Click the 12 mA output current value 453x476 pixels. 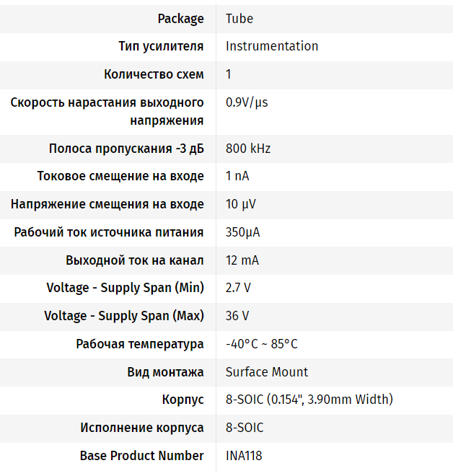tap(242, 260)
